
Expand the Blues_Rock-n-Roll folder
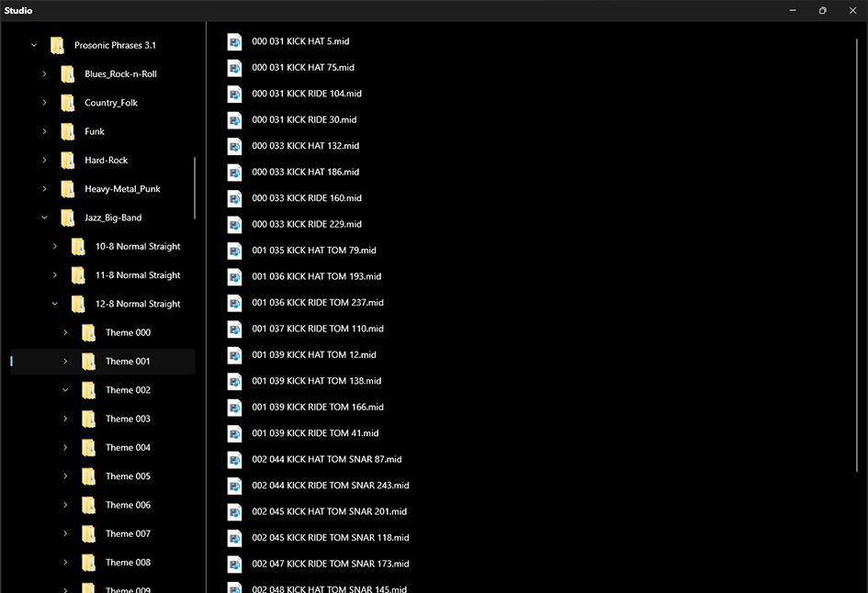(44, 73)
